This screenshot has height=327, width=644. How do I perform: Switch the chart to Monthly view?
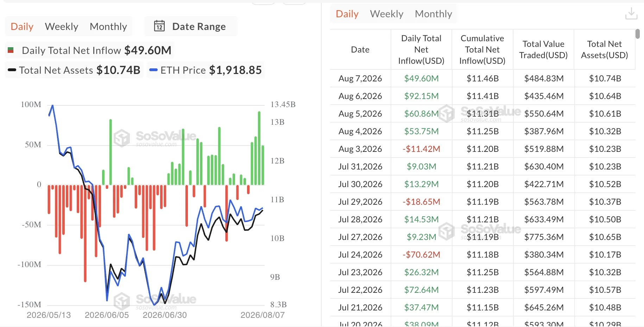tap(108, 26)
